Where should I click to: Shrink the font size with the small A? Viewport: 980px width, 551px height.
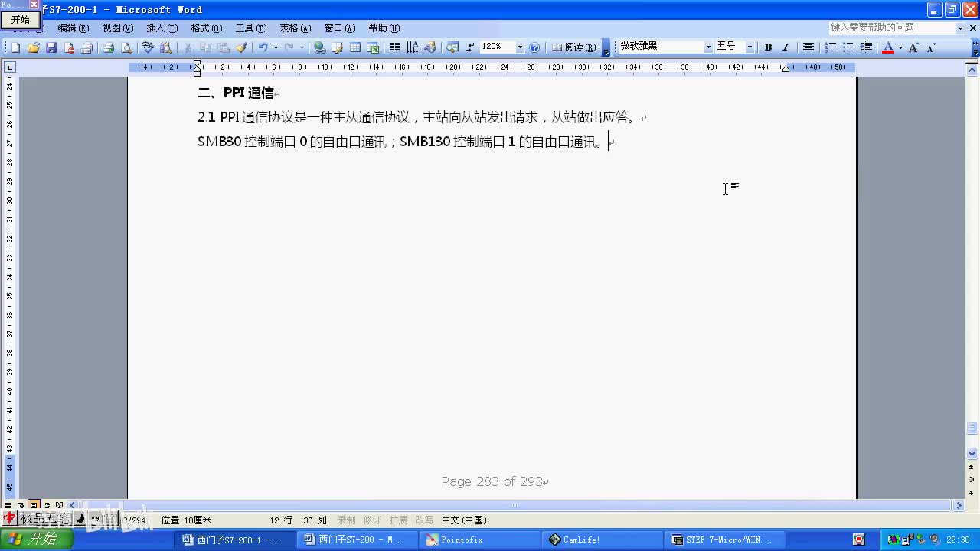point(932,47)
